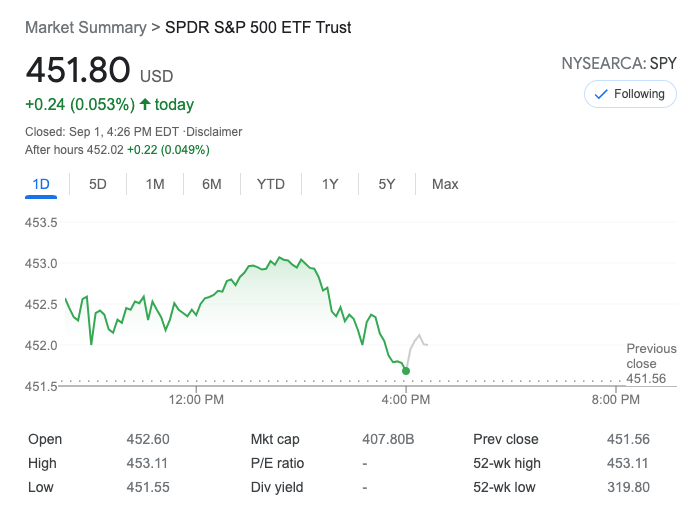This screenshot has height=509, width=696.
Task: Click the SPDR S&P 500 ETF Trust title
Action: tap(258, 27)
